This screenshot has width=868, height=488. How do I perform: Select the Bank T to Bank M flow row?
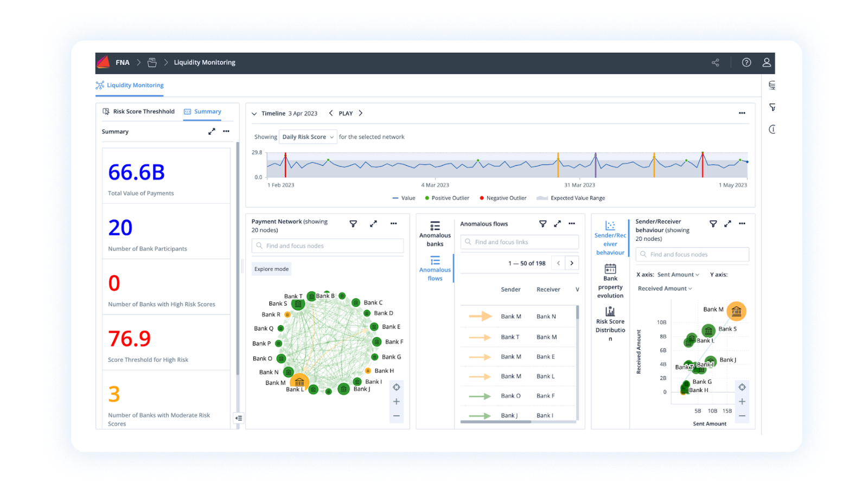click(519, 337)
